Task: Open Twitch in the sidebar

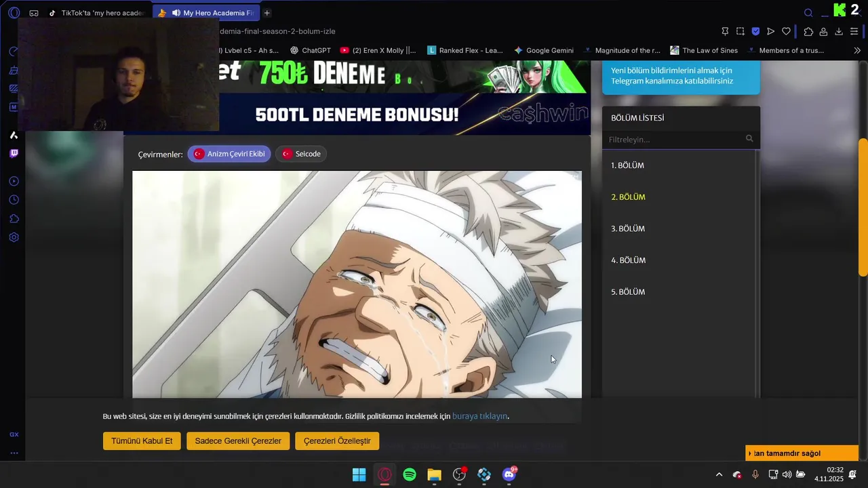Action: pos(14,153)
